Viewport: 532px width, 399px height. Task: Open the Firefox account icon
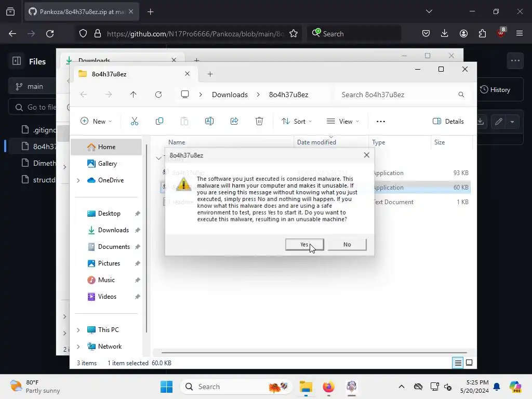[x=463, y=33]
